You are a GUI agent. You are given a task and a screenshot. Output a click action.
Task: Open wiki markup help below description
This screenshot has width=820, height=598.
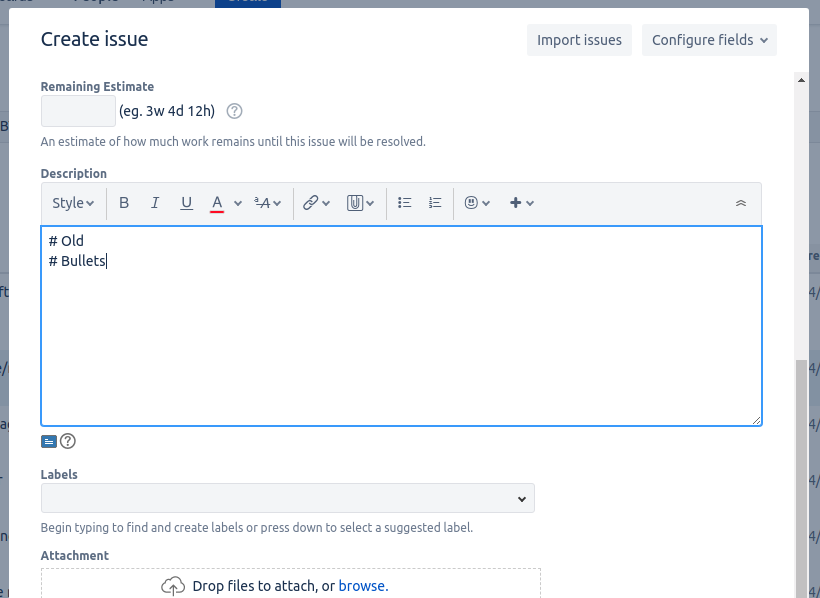[x=68, y=442]
